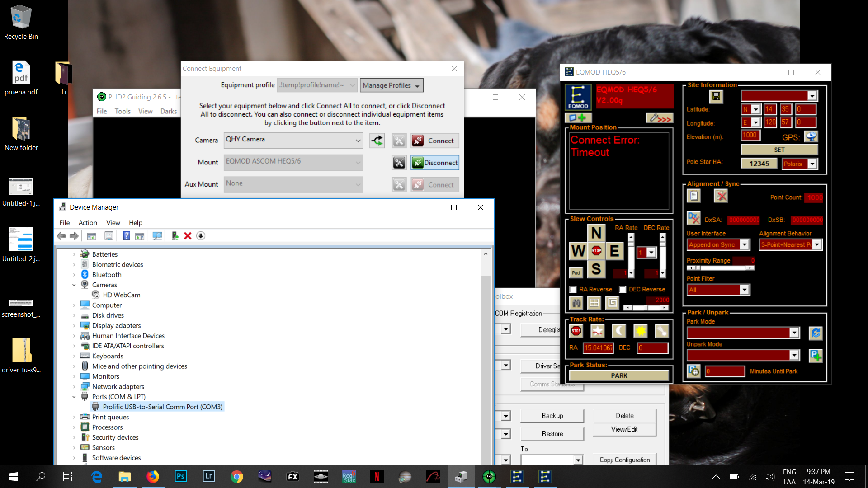Start sidereal tracking with star icon
This screenshot has width=868, height=488.
(598, 331)
